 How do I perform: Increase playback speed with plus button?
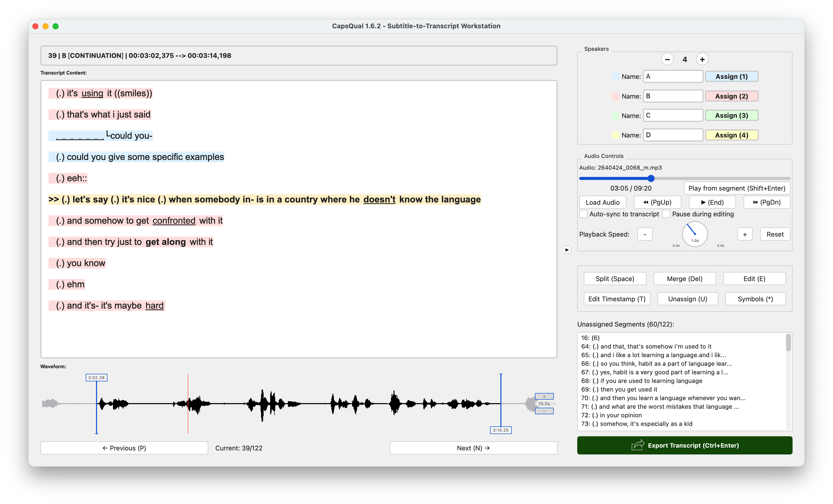[745, 234]
